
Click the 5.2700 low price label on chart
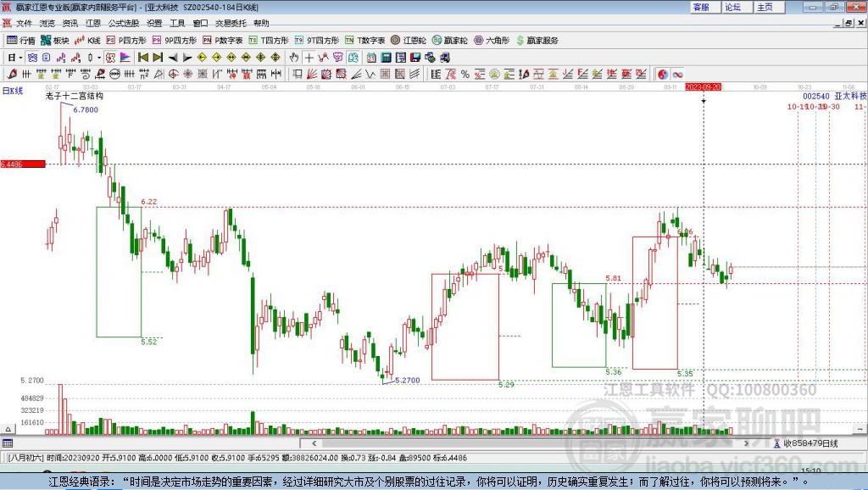coord(407,381)
